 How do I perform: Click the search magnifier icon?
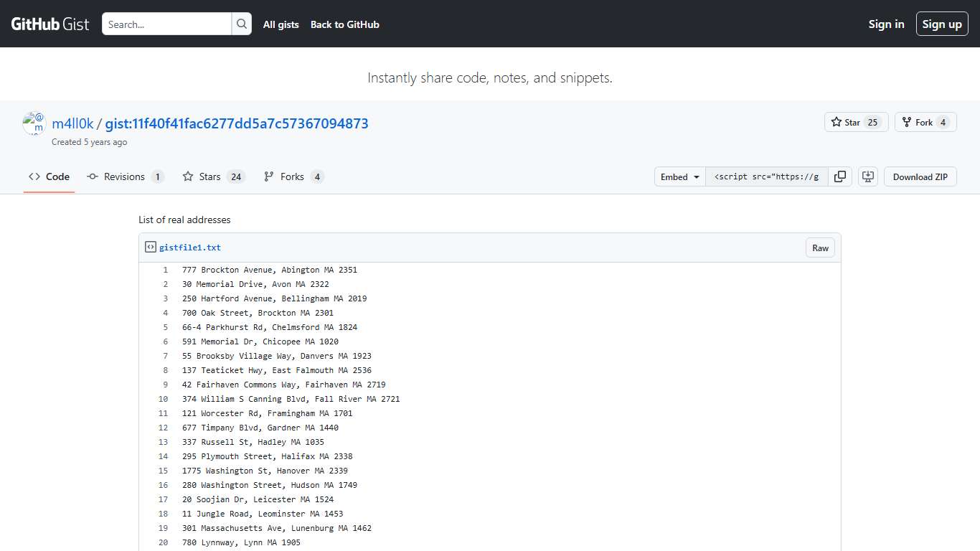[242, 24]
